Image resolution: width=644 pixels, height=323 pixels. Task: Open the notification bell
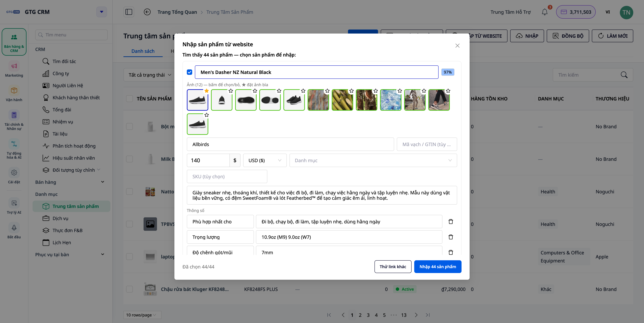[545, 12]
